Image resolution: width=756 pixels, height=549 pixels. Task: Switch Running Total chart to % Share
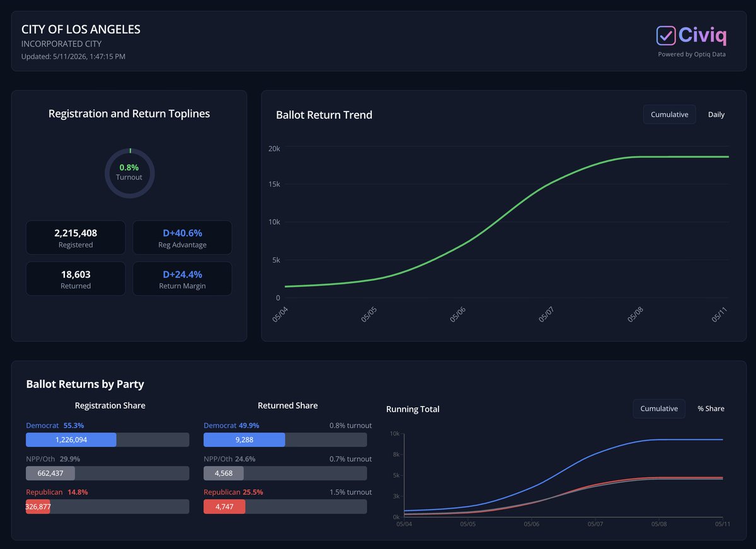(711, 409)
